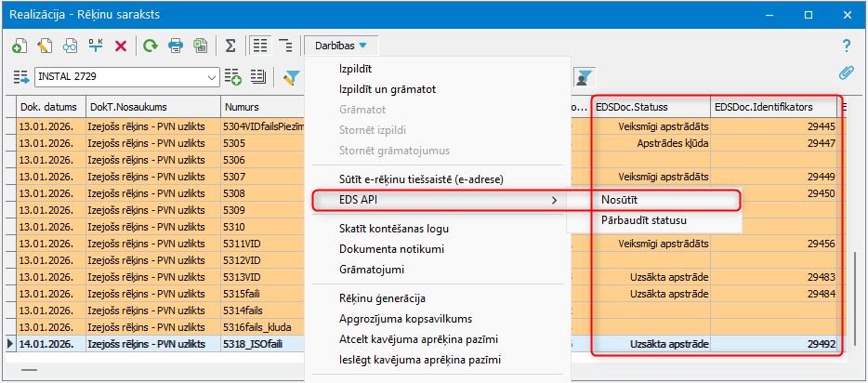Apply the saved view with the list arrow icon
The image size is (868, 383).
click(x=21, y=77)
